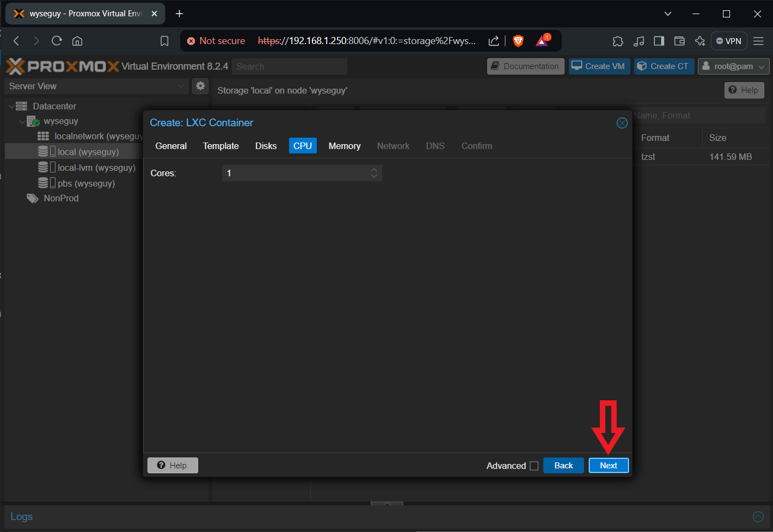Click the Create VM button

tap(599, 66)
